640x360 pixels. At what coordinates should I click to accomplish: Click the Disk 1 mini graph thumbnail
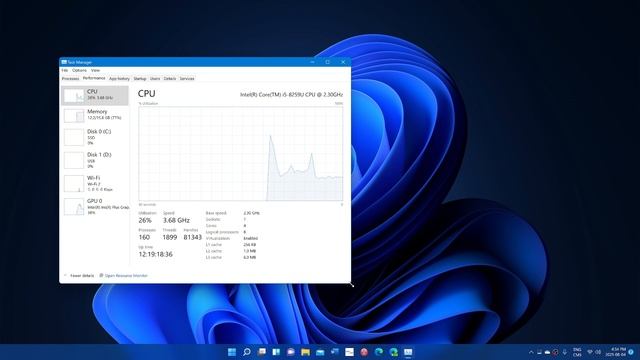(x=74, y=160)
